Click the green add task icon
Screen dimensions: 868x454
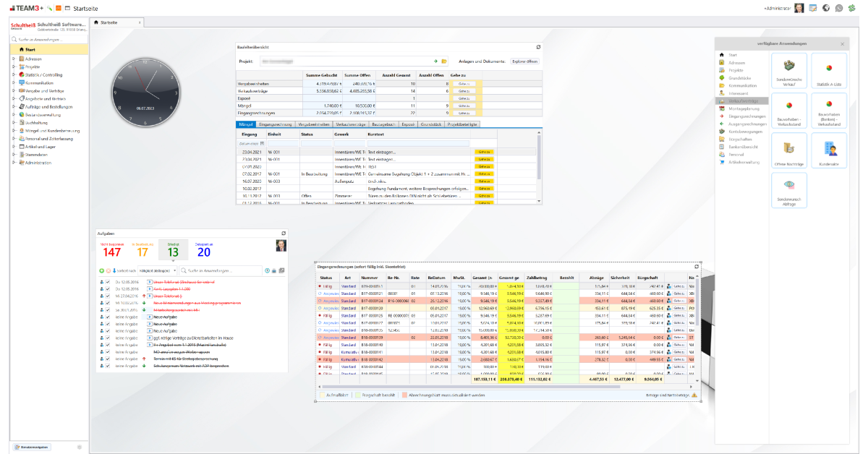coord(102,270)
